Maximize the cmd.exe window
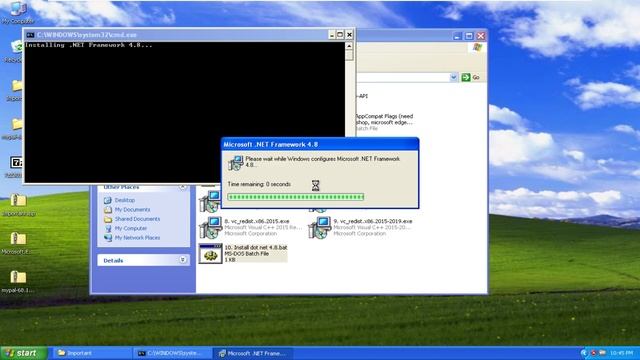The image size is (640, 360). (340, 35)
